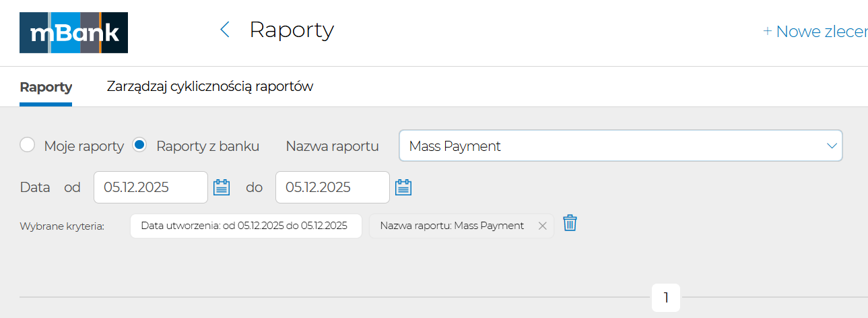Remove the Nazwa raportu: Mass Payment filter chip
This screenshot has height=318, width=868.
click(542, 226)
